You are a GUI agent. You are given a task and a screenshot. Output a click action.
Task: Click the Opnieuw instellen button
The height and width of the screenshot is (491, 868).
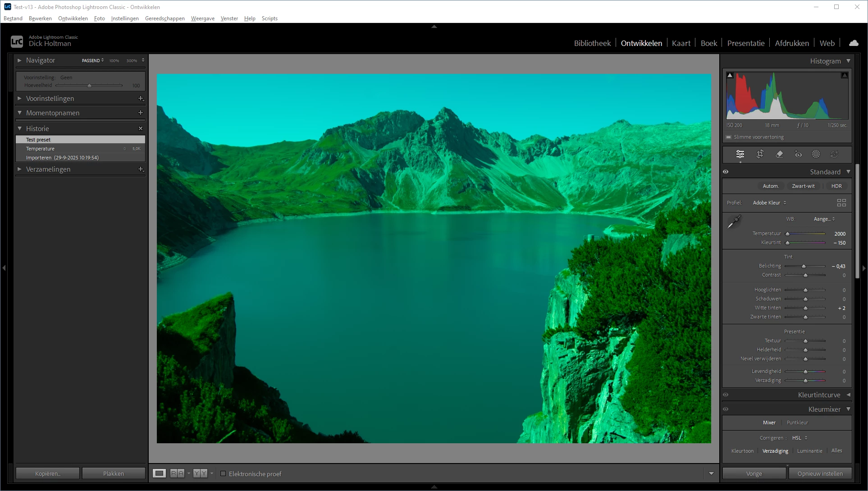click(820, 473)
